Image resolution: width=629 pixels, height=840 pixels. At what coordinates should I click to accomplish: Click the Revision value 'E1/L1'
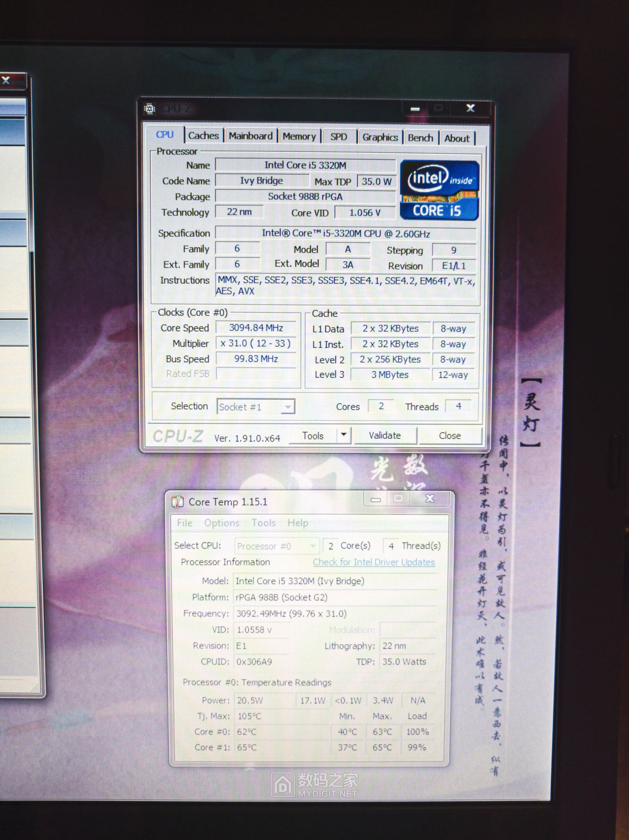pos(454,266)
